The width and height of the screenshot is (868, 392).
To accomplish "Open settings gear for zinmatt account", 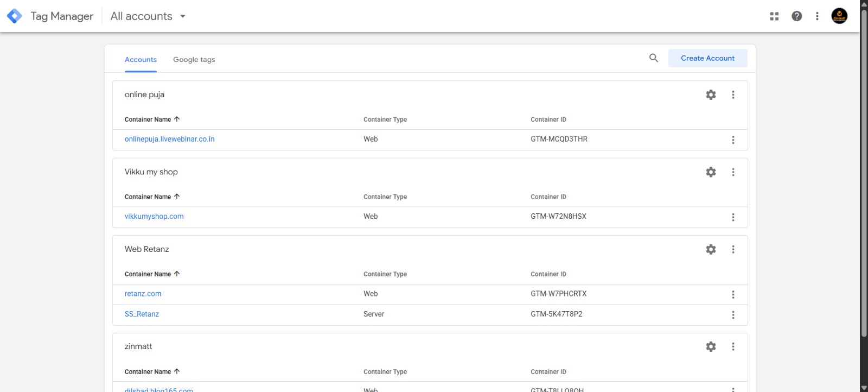I will pyautogui.click(x=711, y=346).
